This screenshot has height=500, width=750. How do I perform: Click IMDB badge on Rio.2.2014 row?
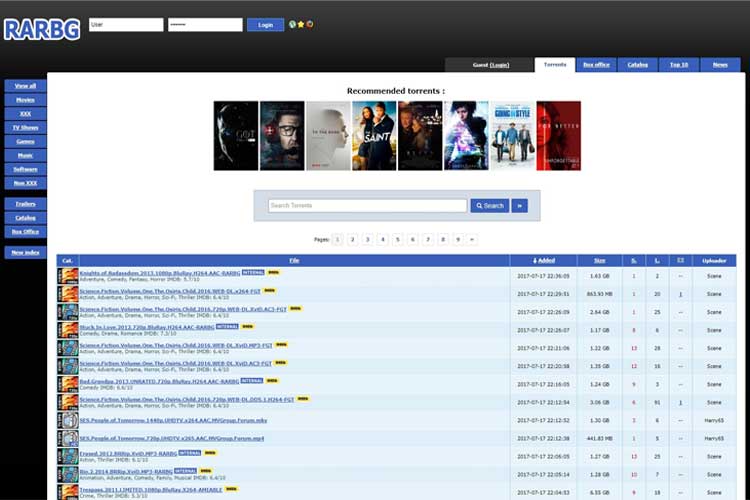(x=206, y=471)
